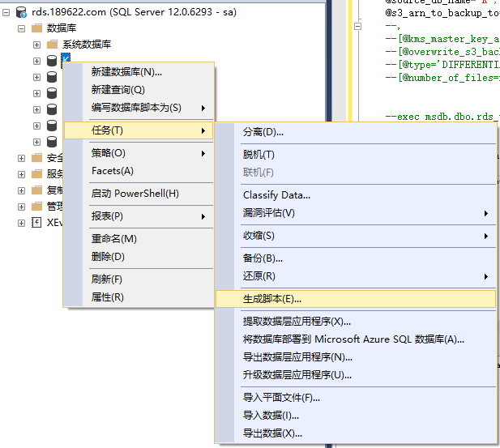Select the 系统数据库 tree label
This screenshot has width=500, height=448.
(x=87, y=45)
